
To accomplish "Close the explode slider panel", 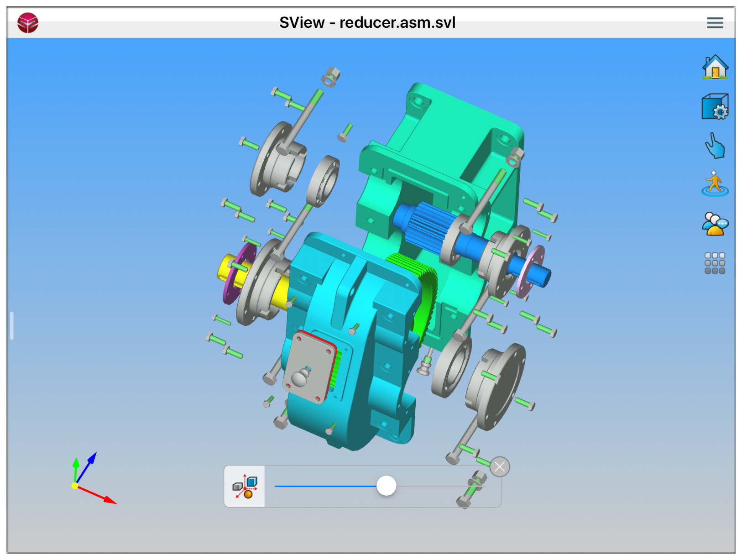I will (500, 467).
